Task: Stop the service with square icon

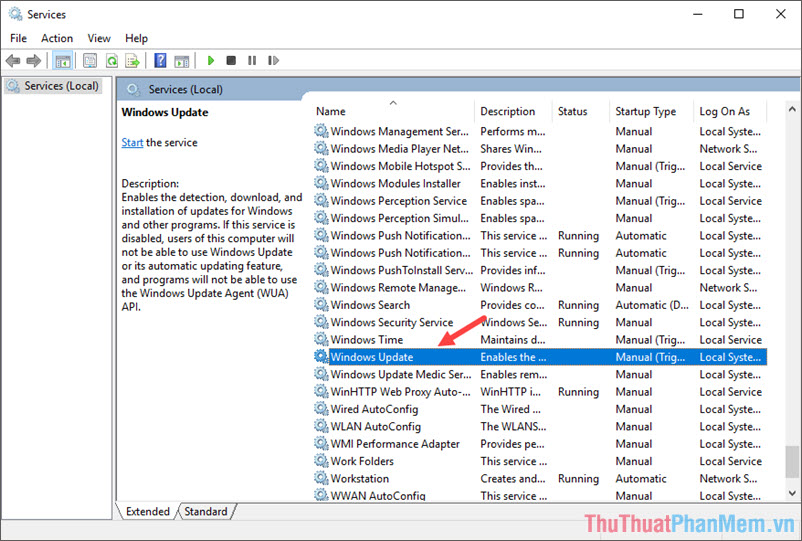Action: coord(231,60)
